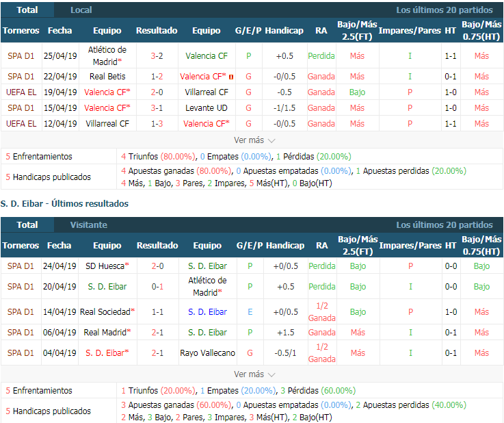This screenshot has height=423, width=504.
Task: Open Los últimos 20 partidos in Valencia table
Action: [445, 10]
